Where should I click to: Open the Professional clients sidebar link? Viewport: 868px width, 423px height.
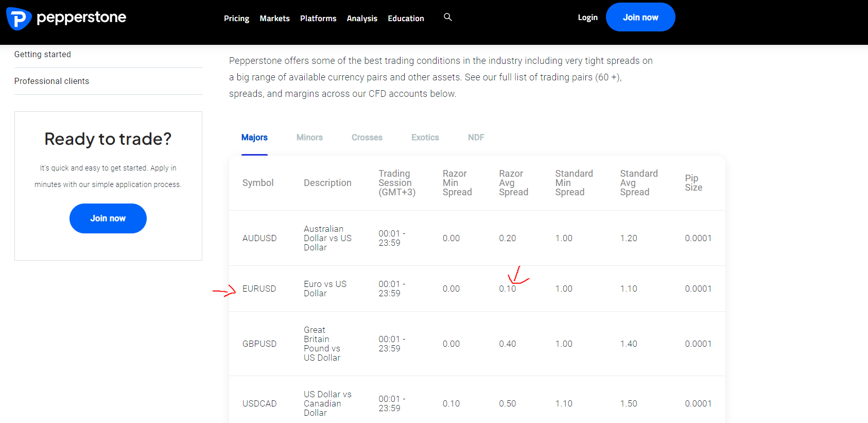(x=51, y=81)
